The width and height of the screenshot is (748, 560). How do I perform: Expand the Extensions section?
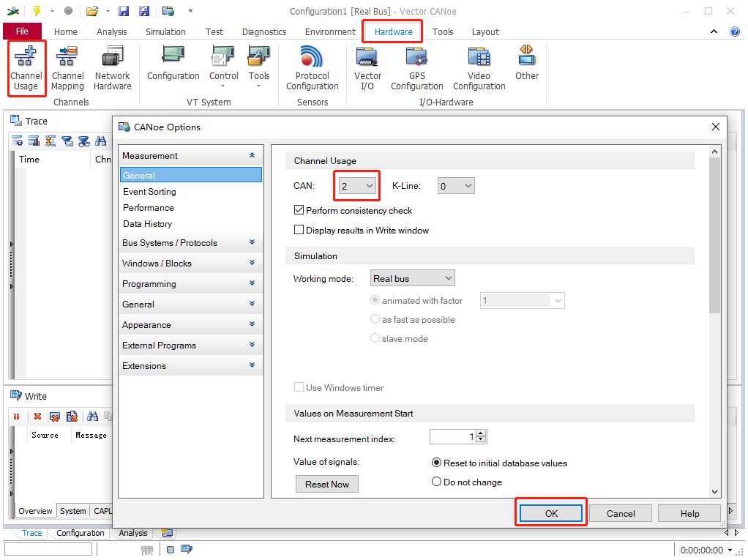tap(252, 365)
